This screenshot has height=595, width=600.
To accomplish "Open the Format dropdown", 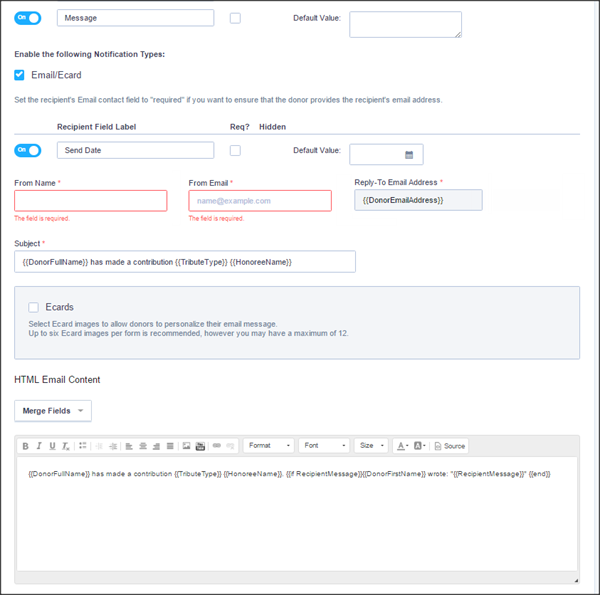I will [x=269, y=445].
